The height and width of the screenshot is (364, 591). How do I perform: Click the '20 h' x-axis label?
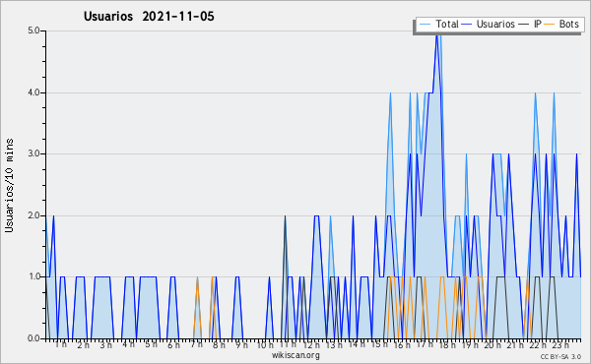point(492,344)
